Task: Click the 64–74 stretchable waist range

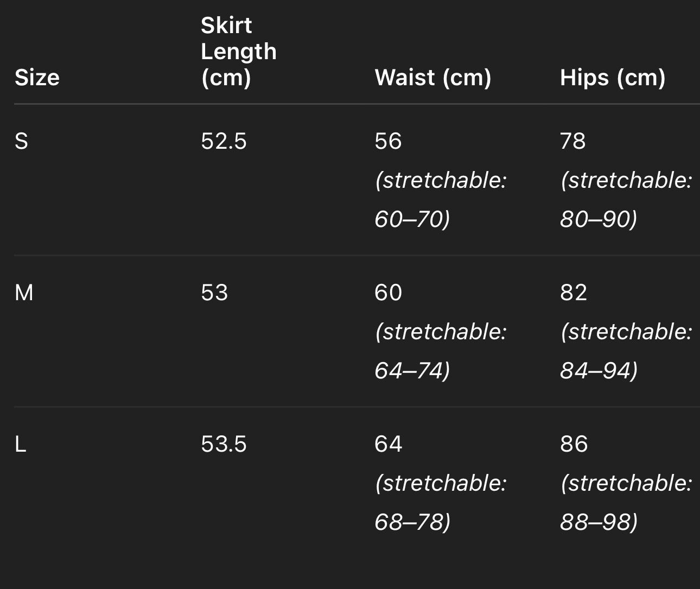Action: click(x=412, y=371)
